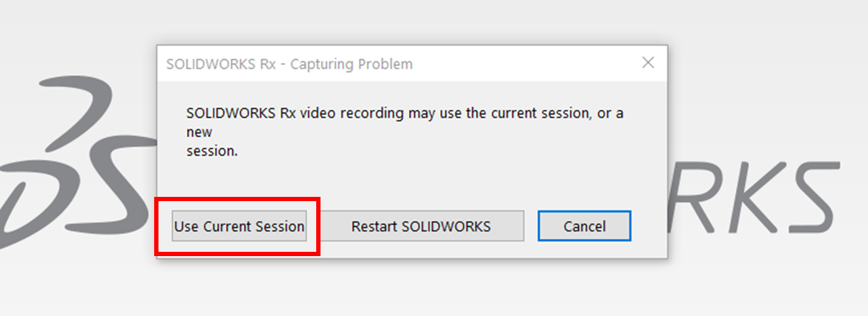This screenshot has width=868, height=316.
Task: Click the Use Current Session button
Action: coord(239,227)
